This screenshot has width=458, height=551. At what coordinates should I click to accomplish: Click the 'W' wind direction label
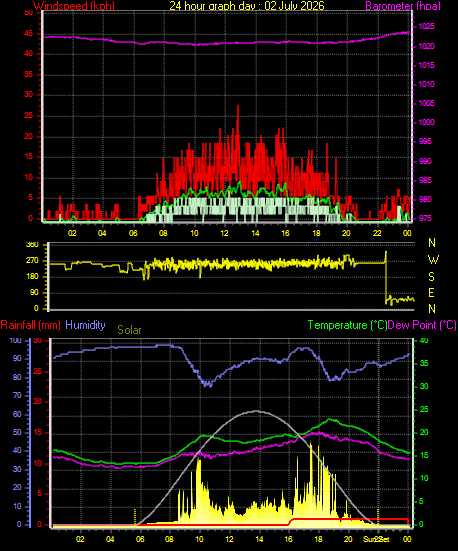tap(433, 260)
